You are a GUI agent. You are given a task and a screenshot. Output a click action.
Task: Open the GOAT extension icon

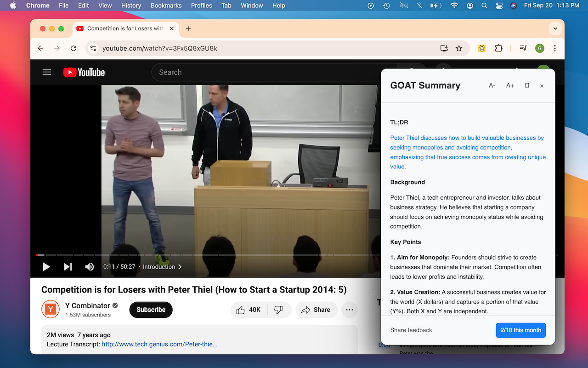coord(482,48)
